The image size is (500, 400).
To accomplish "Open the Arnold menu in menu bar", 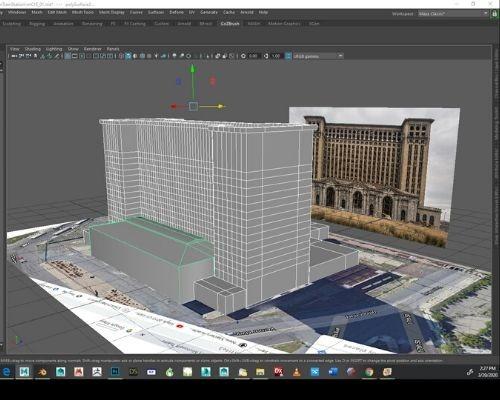I will tap(247, 12).
